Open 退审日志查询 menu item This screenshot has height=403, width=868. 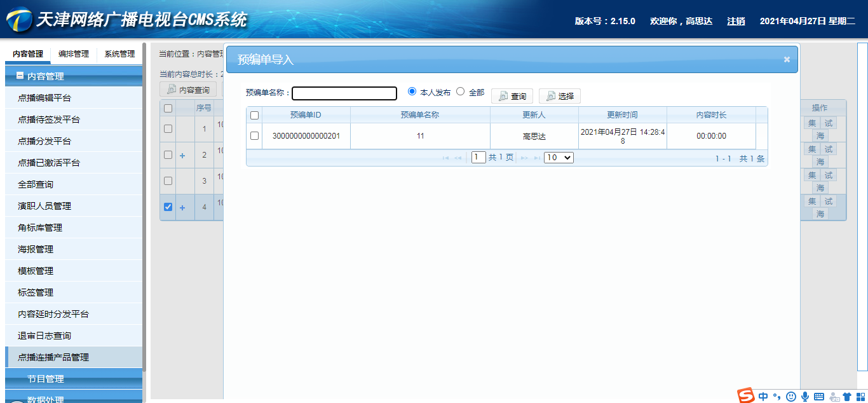click(74, 336)
